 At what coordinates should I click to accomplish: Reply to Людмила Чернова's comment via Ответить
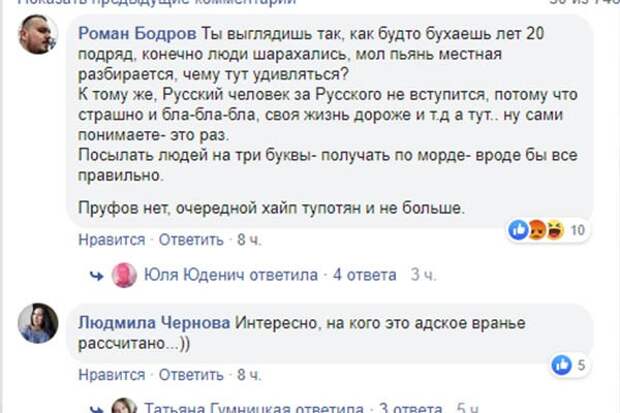(x=191, y=375)
